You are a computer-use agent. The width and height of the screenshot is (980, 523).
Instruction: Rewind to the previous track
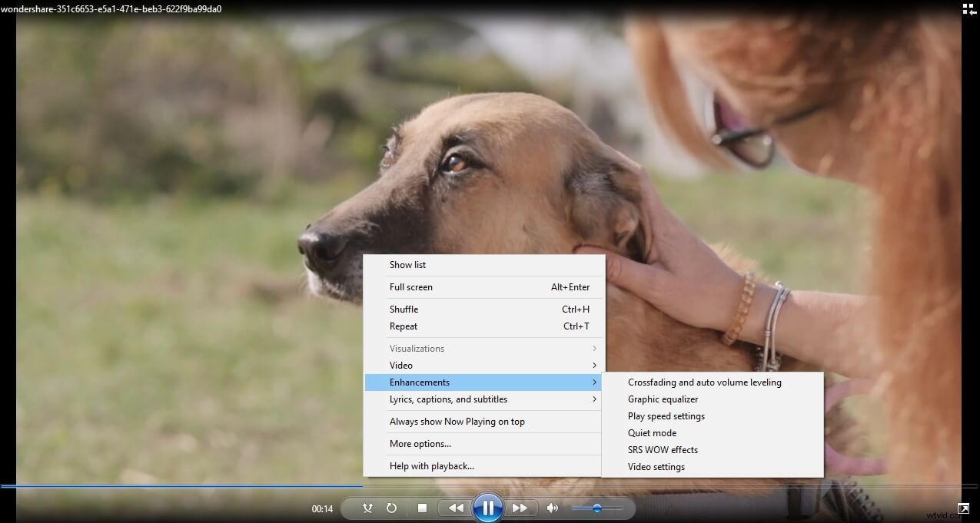click(455, 508)
